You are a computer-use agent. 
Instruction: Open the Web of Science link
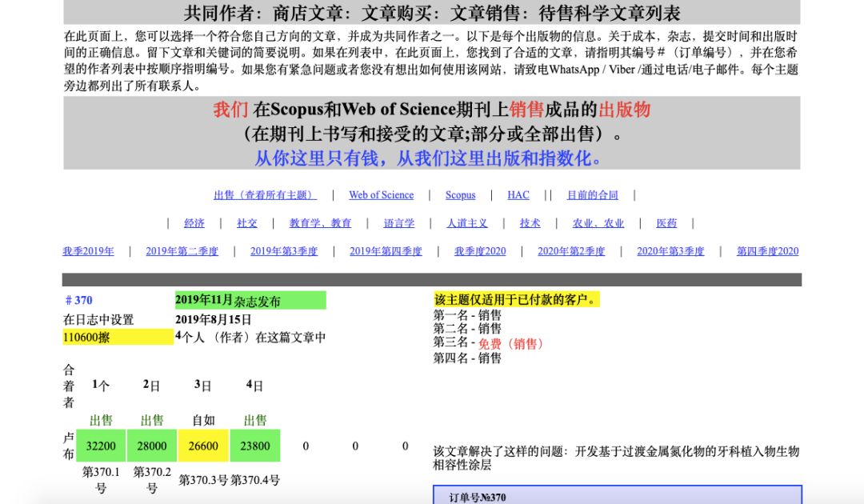click(x=381, y=194)
